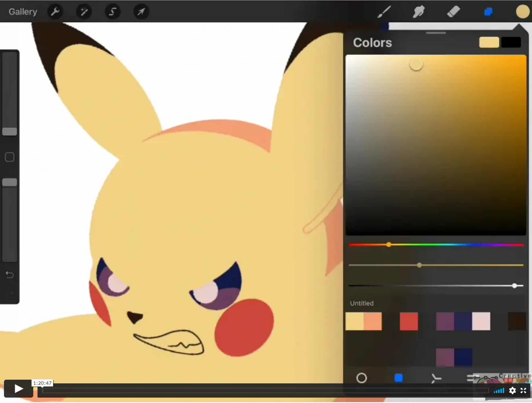
Task: Tap the undo arrow in the left sidebar
Action: point(9,275)
